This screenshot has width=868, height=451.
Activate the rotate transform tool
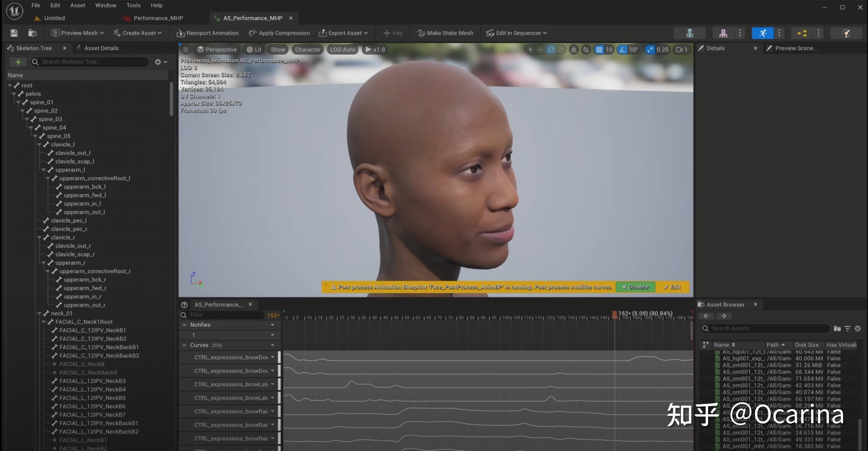pyautogui.click(x=551, y=50)
